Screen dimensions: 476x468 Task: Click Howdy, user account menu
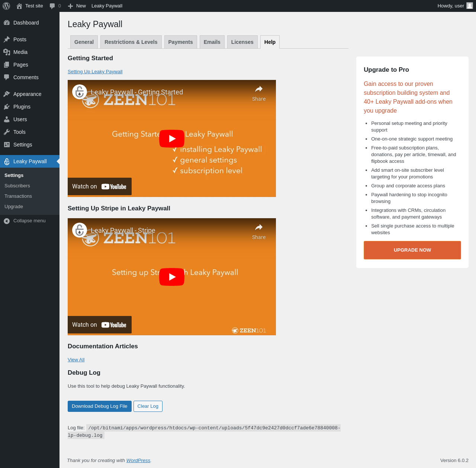pos(454,6)
